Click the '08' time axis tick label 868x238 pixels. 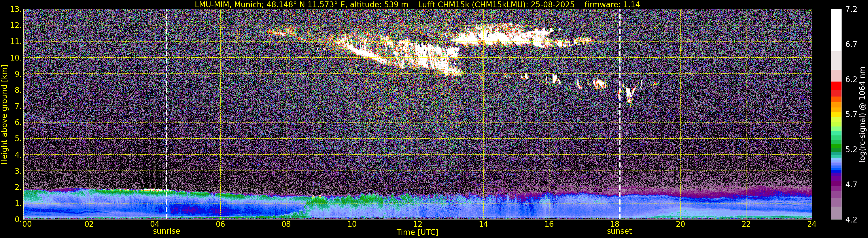tap(286, 224)
